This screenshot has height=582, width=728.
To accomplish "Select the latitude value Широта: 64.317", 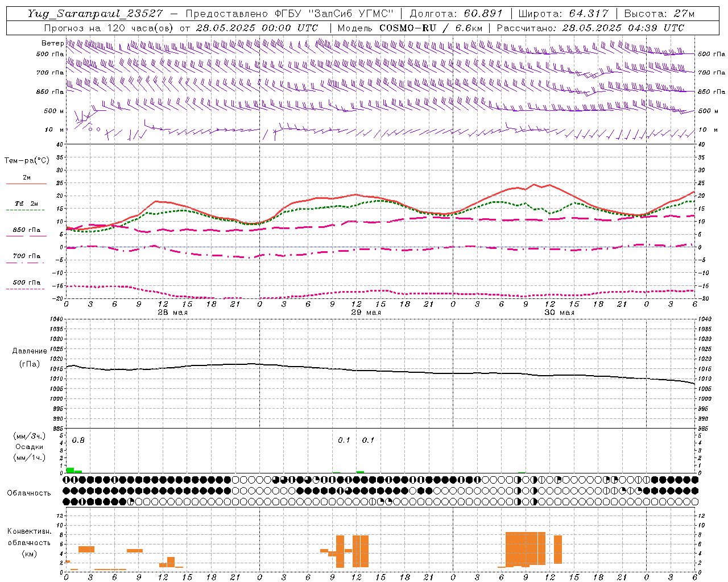I will 563,14.
